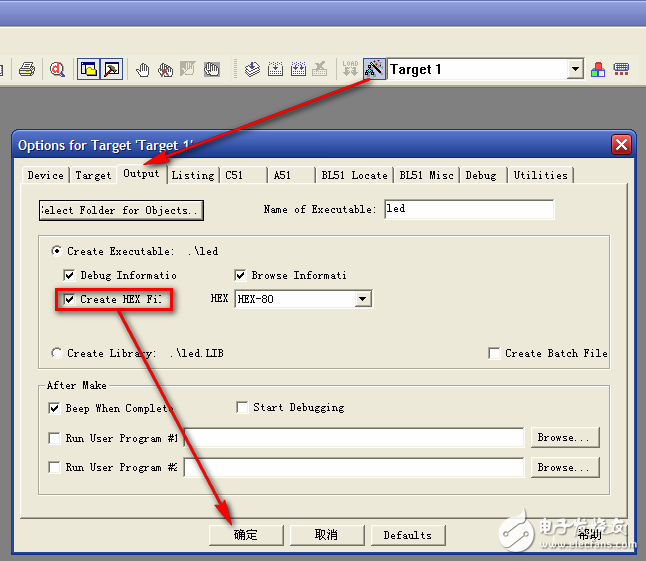
Task: Click the Load download to flash icon
Action: (350, 69)
